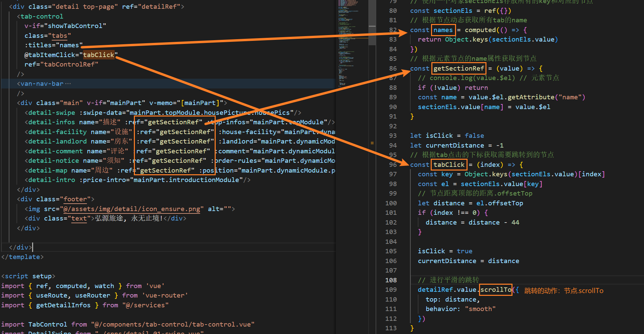Viewport: 644px width, 334px height.
Task: Click 'showTabControl' in the v-if attribute
Action: point(75,26)
